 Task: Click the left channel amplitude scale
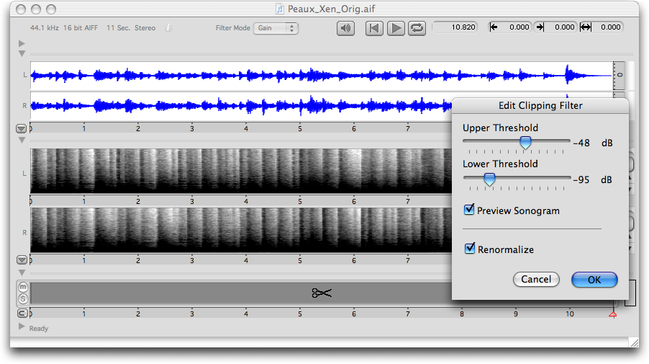coord(619,75)
